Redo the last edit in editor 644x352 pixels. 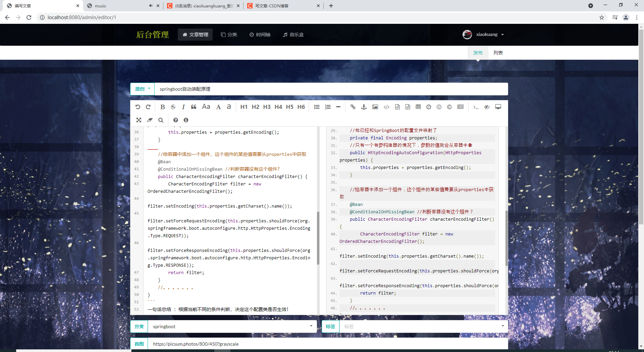click(148, 107)
